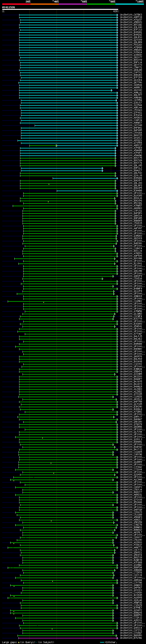The width and height of the screenshot is (146, 644).
Task: Open hit UniRef100_C6TIA9
Action: coord(131,125)
